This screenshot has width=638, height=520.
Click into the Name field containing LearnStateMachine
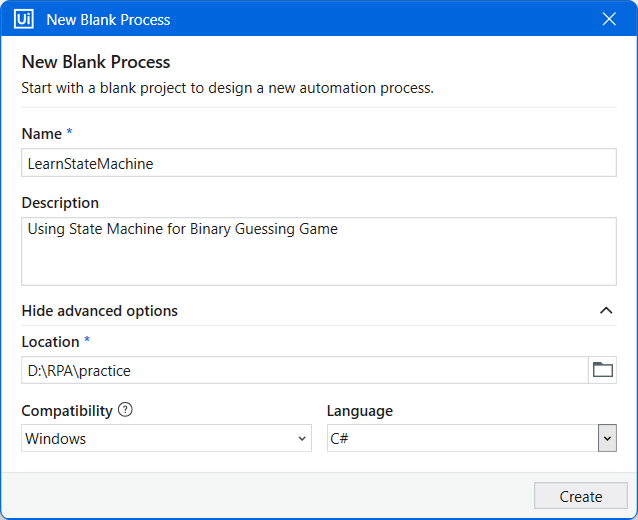click(319, 163)
